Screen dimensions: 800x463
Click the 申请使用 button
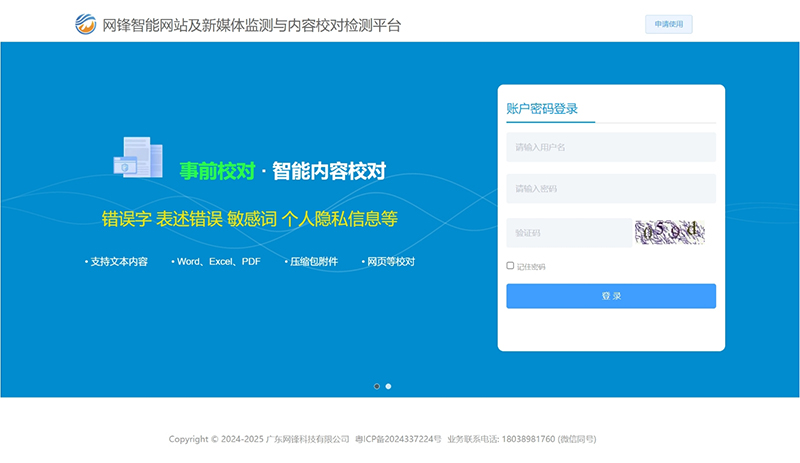point(668,25)
